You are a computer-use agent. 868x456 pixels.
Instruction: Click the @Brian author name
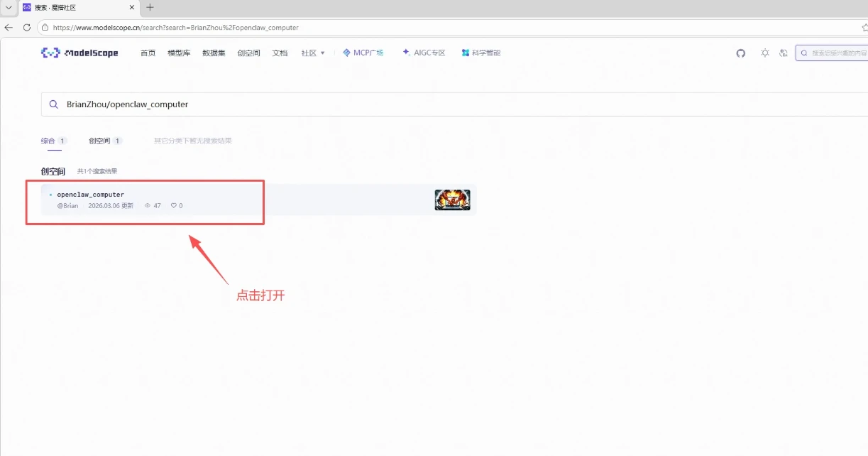pos(67,205)
